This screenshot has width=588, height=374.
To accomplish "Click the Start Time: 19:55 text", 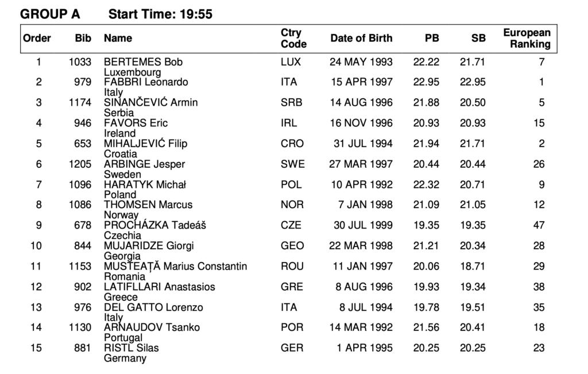I will coord(160,14).
